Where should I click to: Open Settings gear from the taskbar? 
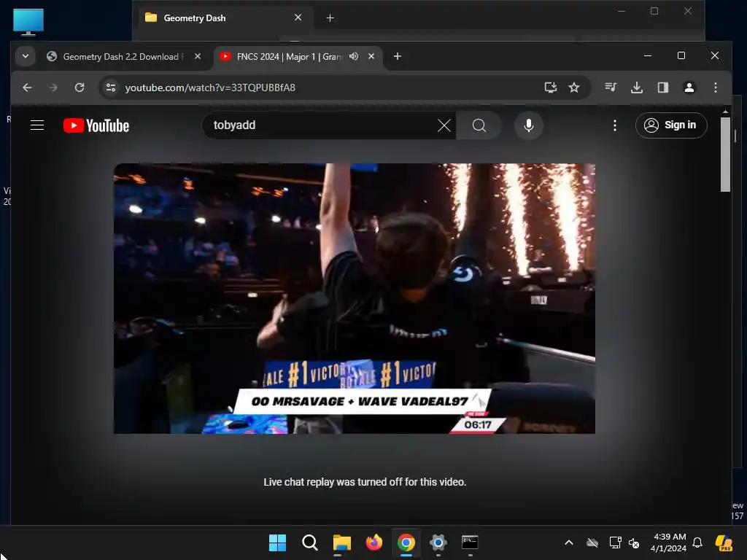[x=438, y=542]
